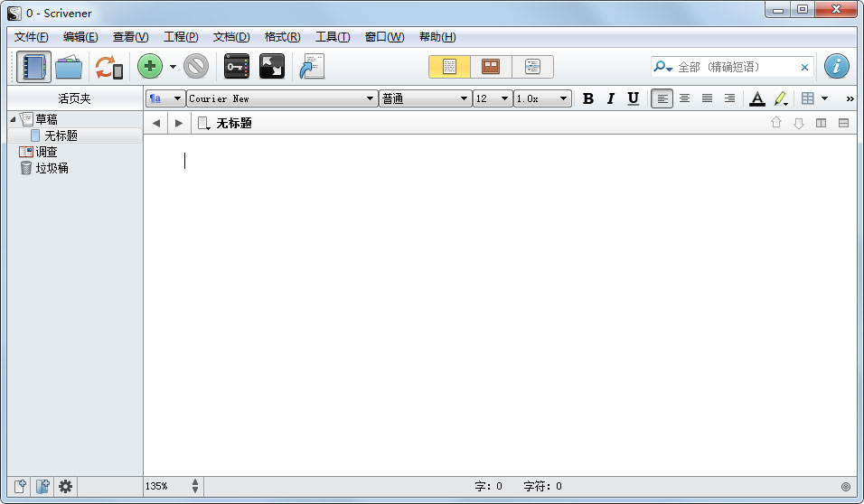Open the 文档(D) menu
Screen dimensions: 864x504
[231, 37]
